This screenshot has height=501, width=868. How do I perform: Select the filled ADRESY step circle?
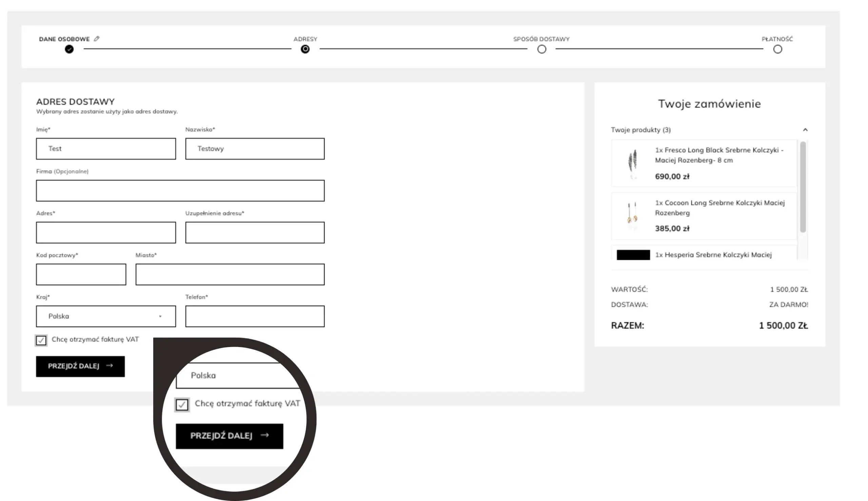tap(305, 49)
